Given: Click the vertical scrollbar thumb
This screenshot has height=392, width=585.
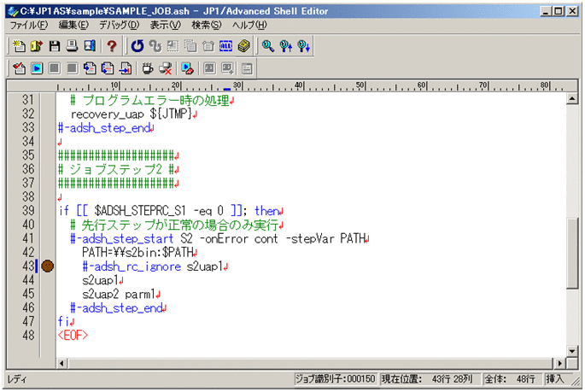Looking at the screenshot, I should click(x=572, y=254).
